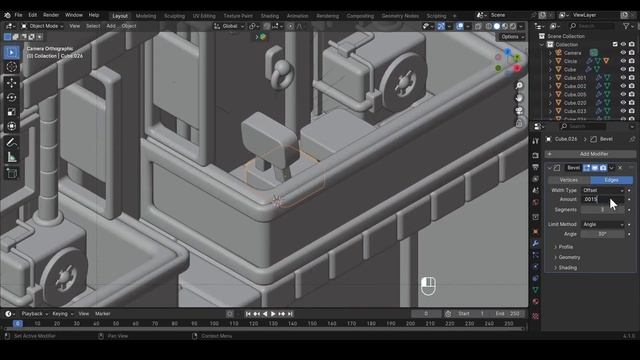This screenshot has height=360, width=640.
Task: Click the timeline Play button
Action: point(273,314)
